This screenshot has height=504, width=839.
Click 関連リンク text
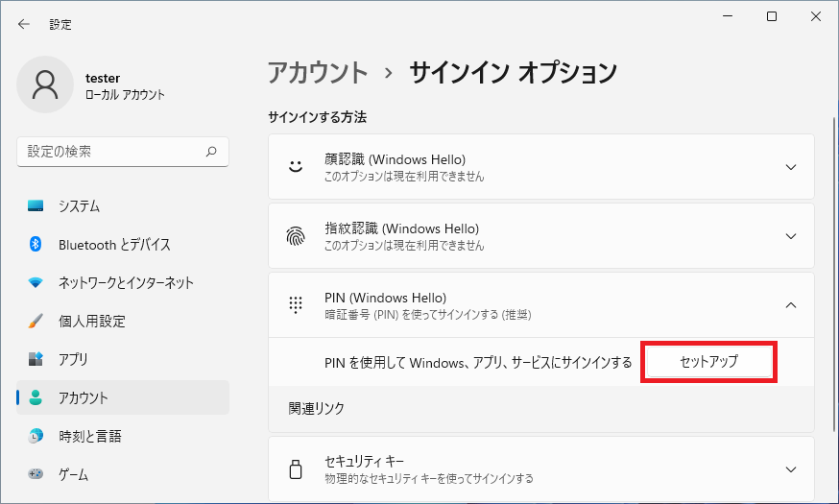[x=316, y=408]
